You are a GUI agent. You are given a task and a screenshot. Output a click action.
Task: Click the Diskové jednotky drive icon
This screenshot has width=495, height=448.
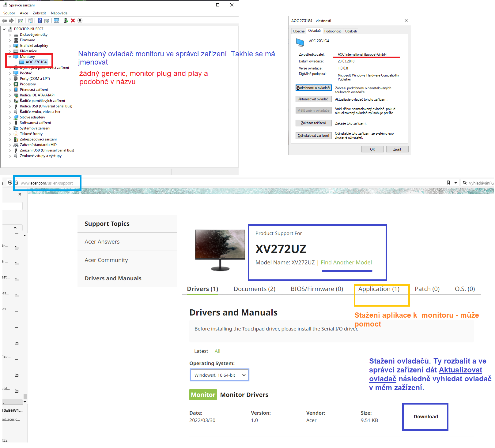(16, 35)
